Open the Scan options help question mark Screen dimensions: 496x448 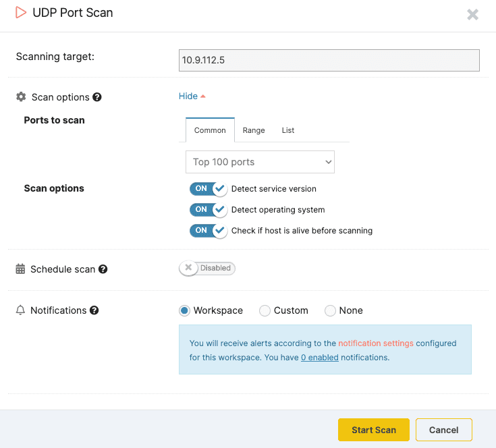coord(97,97)
